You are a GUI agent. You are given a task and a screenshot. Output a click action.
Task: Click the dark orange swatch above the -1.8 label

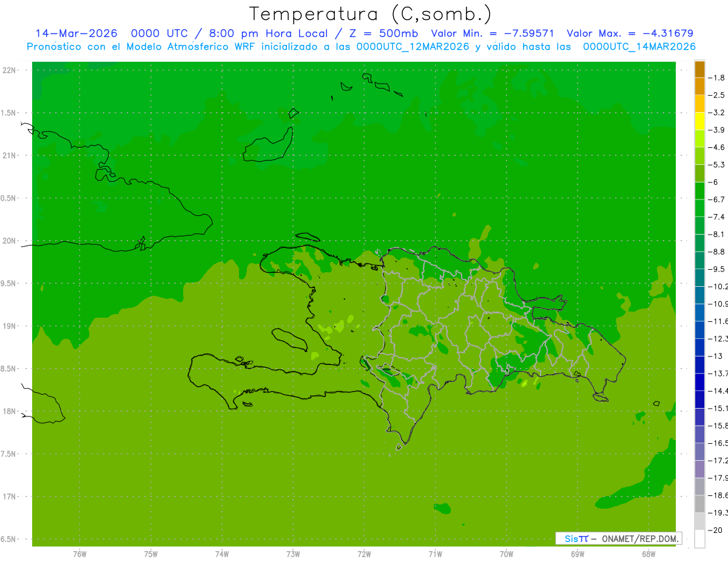click(x=699, y=69)
